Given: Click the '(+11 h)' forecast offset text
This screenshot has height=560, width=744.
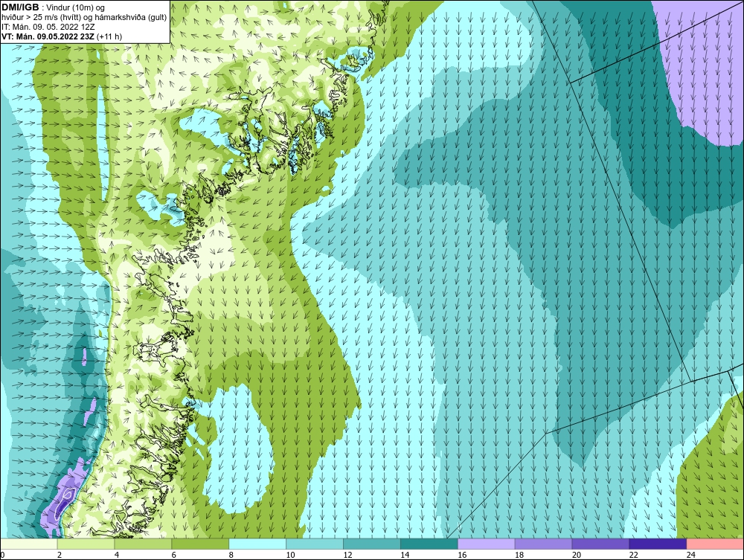Looking at the screenshot, I should [x=109, y=36].
